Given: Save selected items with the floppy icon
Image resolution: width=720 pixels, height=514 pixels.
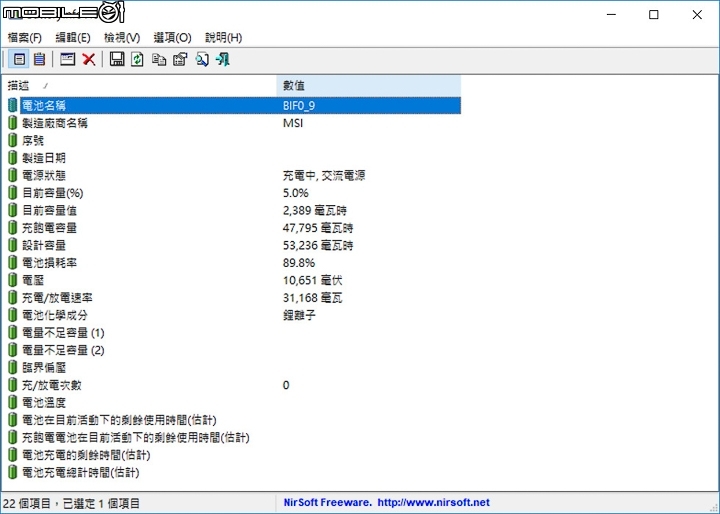Looking at the screenshot, I should [117, 59].
